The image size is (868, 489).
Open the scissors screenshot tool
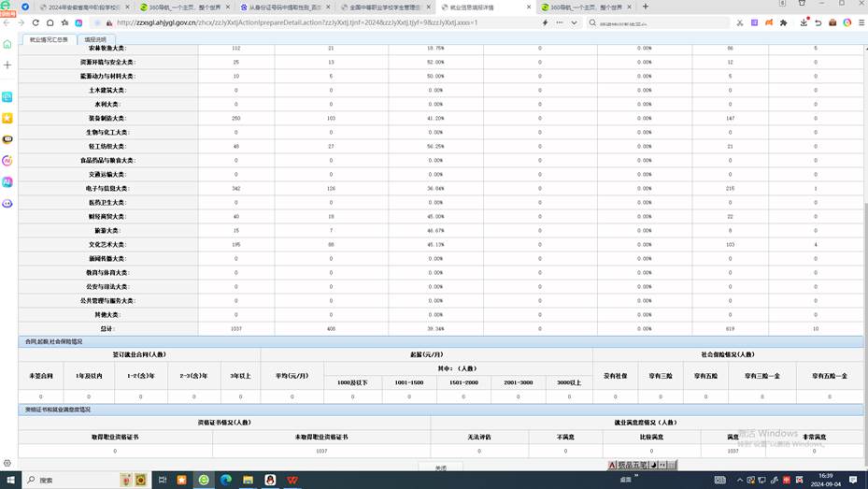(x=740, y=22)
